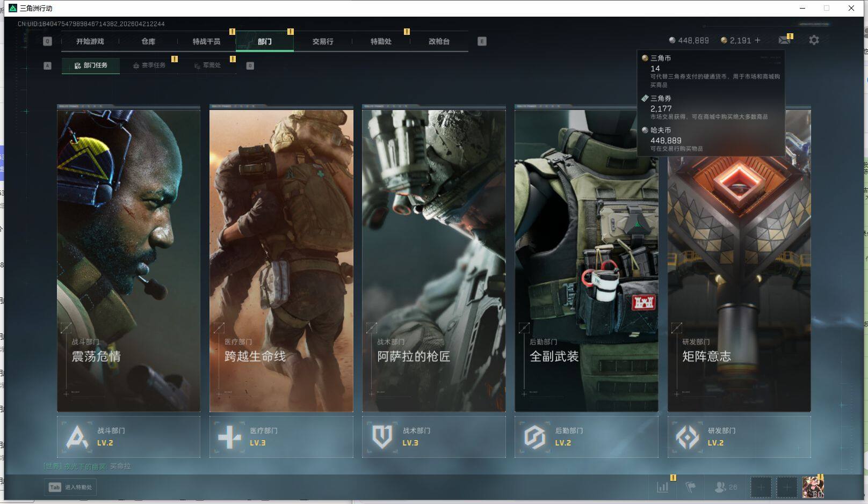868x504 pixels.
Task: Open the mail inbox envelope icon
Action: [784, 40]
